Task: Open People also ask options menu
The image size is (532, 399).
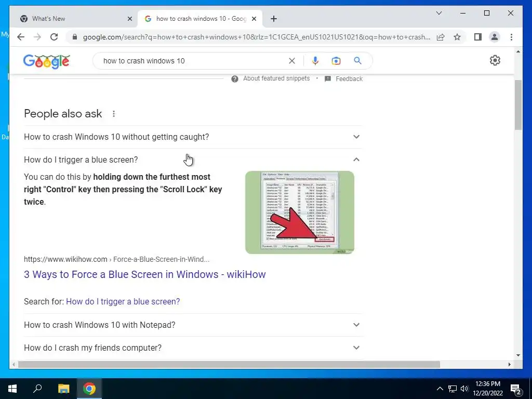Action: (x=114, y=114)
